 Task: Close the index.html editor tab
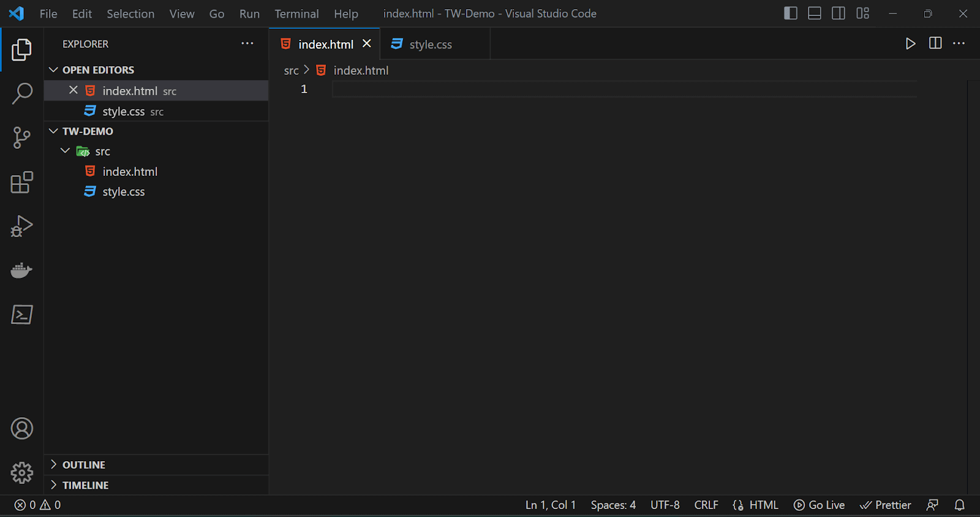367,43
